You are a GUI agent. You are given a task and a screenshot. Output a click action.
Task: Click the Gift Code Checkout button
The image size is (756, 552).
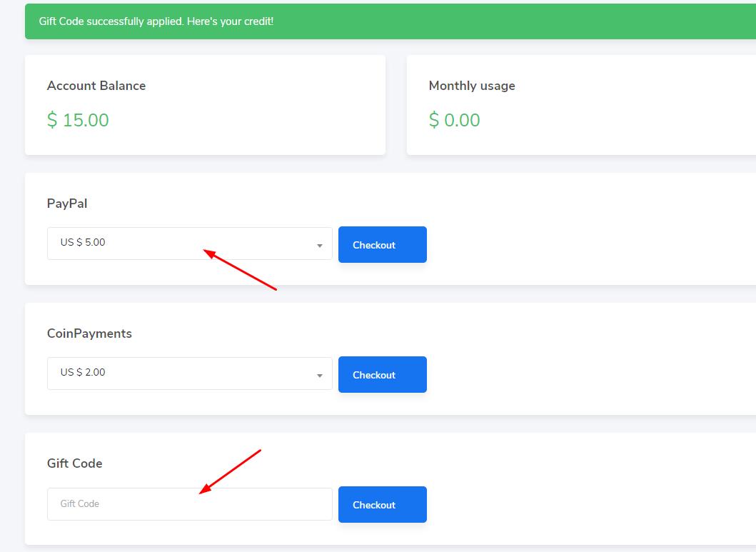point(383,504)
